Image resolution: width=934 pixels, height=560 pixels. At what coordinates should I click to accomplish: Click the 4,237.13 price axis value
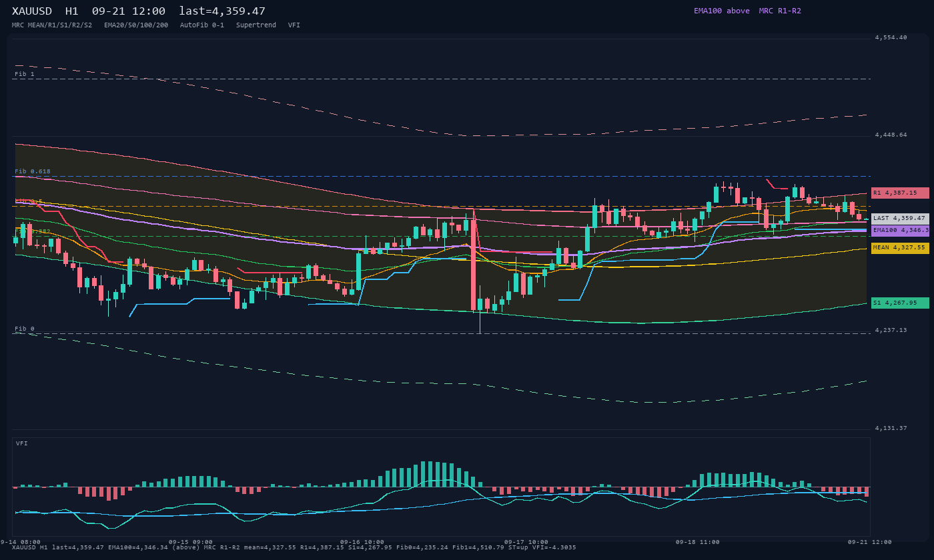click(x=891, y=330)
